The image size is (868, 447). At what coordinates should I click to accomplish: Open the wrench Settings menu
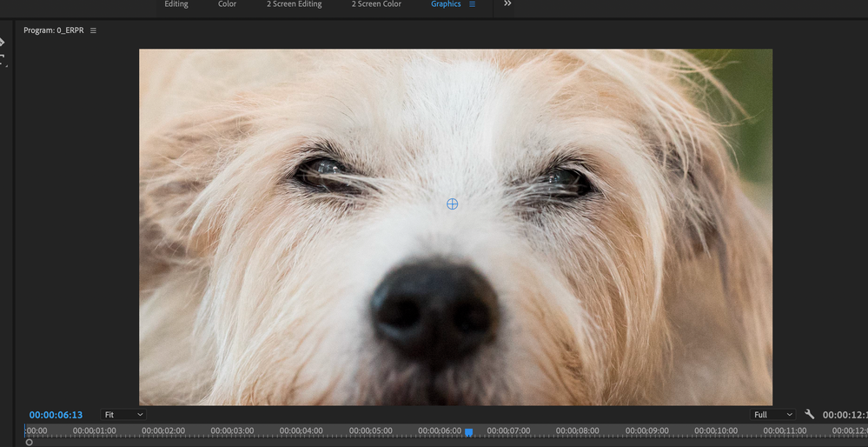[x=809, y=414]
